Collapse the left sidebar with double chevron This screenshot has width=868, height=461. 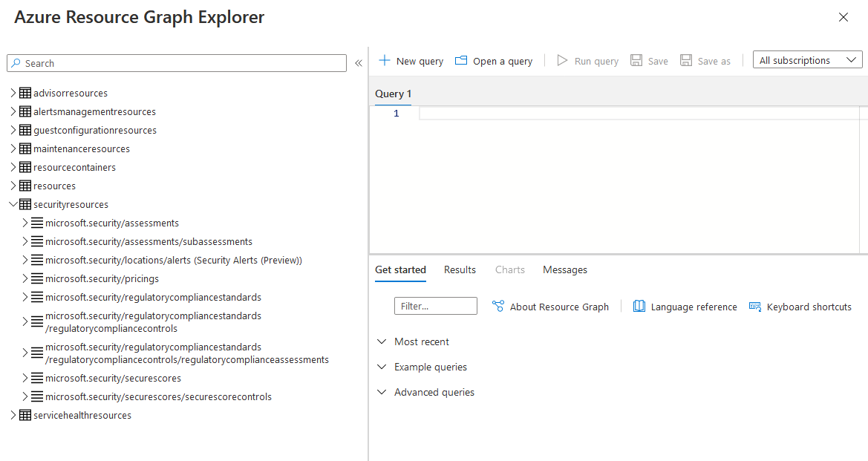(359, 63)
